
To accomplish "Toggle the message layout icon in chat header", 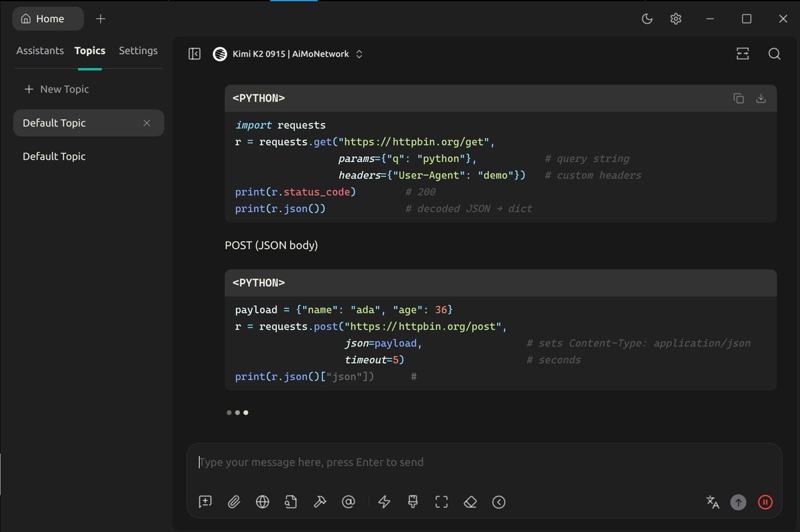I will (743, 54).
